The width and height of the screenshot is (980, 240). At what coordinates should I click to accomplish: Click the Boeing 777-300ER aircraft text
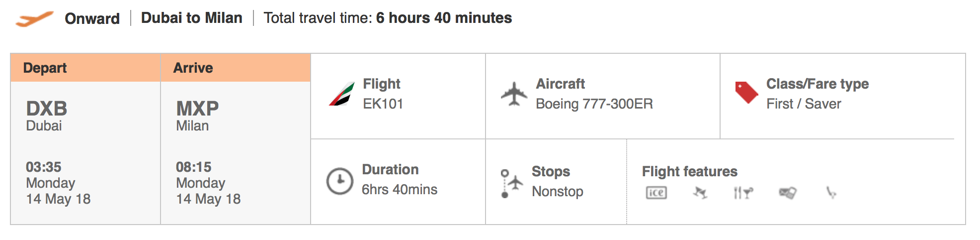pos(594,104)
